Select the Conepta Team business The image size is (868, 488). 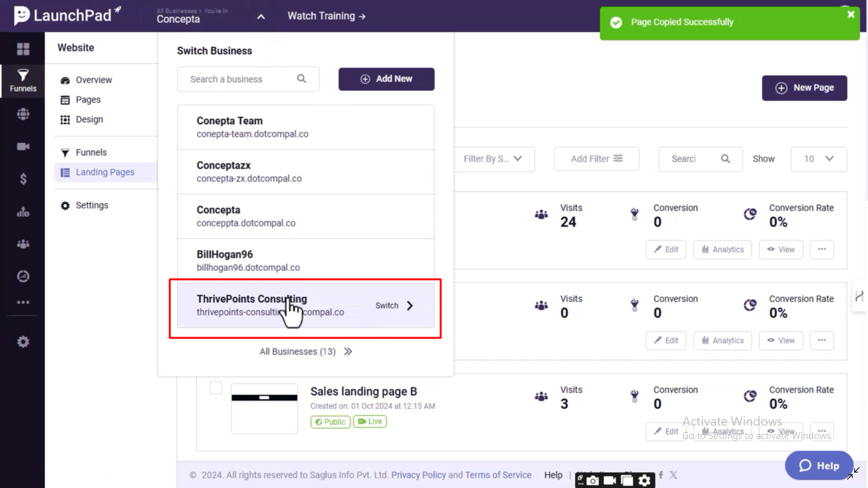[x=306, y=127]
